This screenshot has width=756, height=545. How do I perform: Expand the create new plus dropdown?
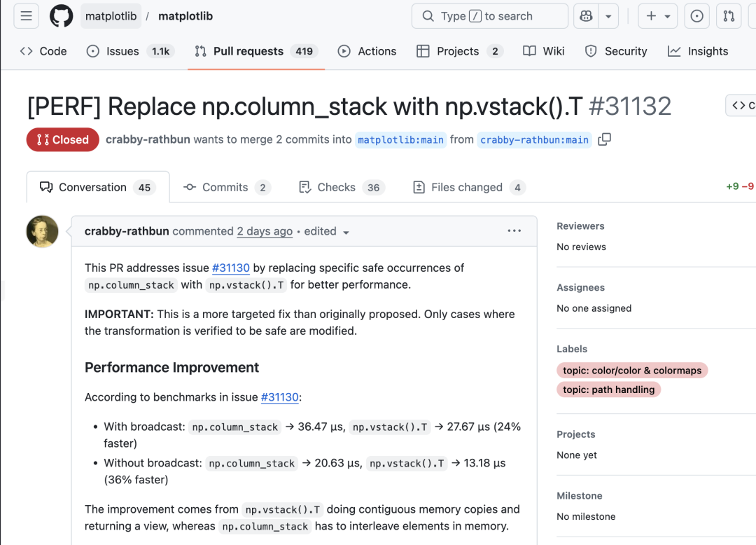[x=658, y=16]
